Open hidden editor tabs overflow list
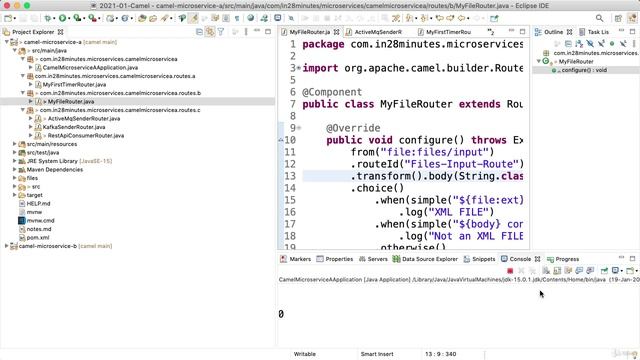 [x=491, y=32]
